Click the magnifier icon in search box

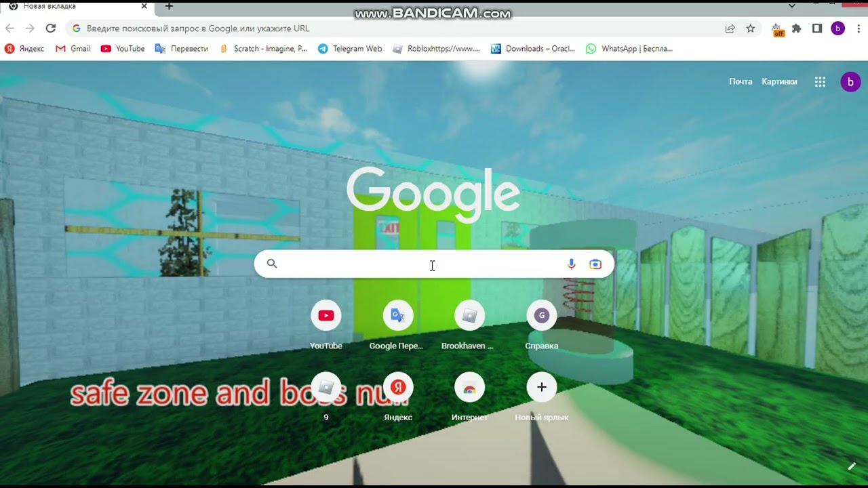click(x=272, y=264)
